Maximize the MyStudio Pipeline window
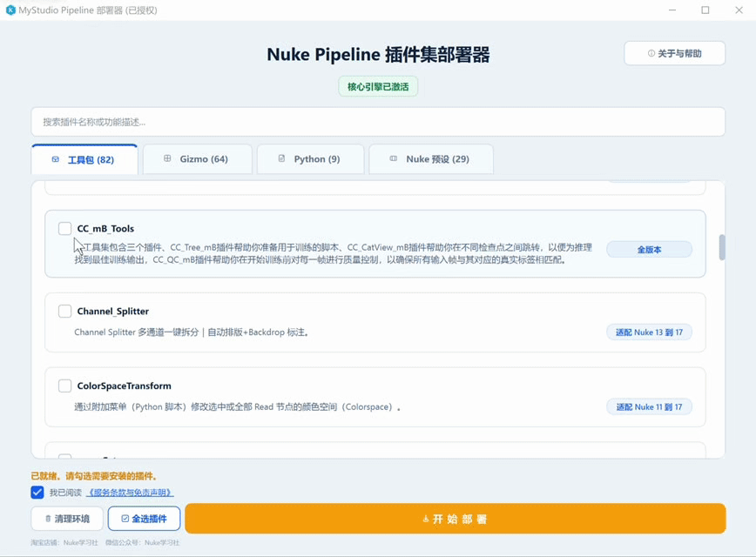Viewport: 756px width, 557px height. 705,10
